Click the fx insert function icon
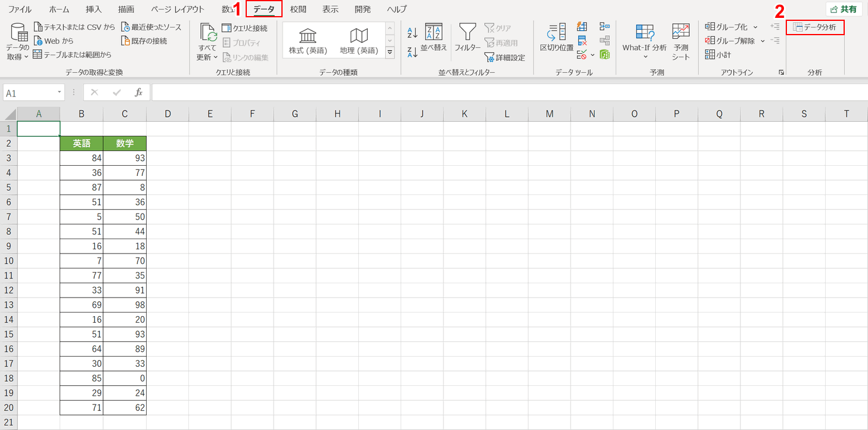The image size is (868, 430). (138, 92)
